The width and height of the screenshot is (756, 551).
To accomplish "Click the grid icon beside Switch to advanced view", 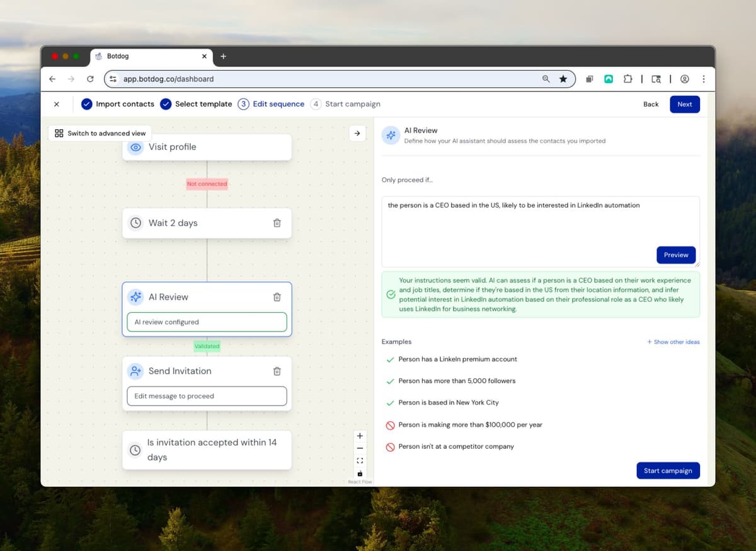I will pyautogui.click(x=59, y=133).
